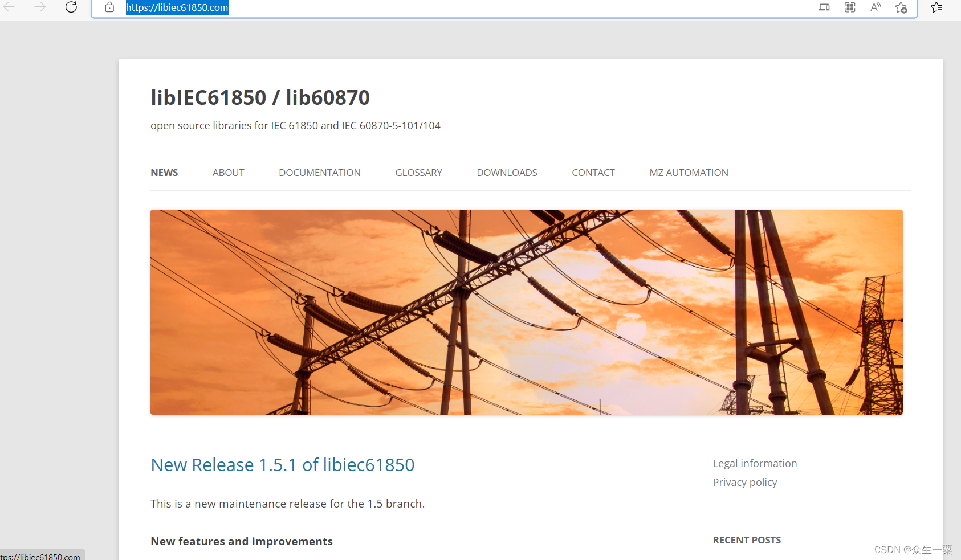Open the libIEC61850 / lib60870 site title
Screen dimensions: 961x560
click(x=260, y=97)
